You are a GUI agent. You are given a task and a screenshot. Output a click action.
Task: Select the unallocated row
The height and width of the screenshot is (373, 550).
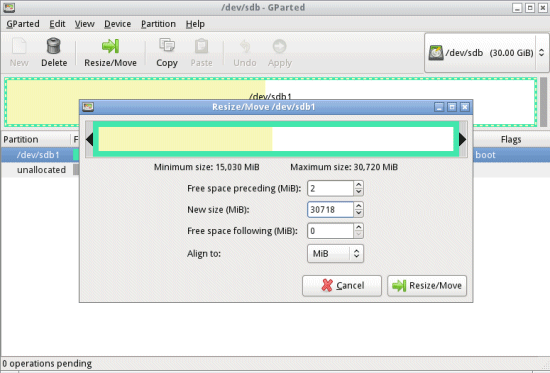(x=275, y=170)
